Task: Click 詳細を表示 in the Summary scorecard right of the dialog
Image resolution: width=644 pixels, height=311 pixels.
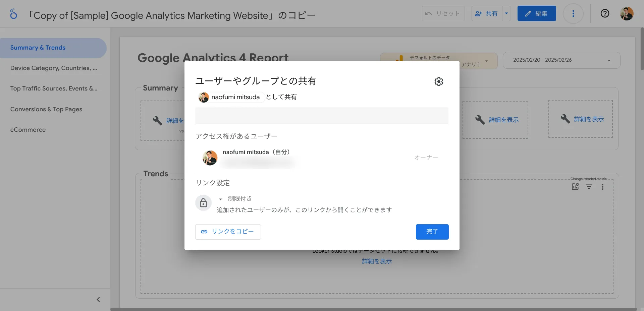Action: (x=503, y=120)
